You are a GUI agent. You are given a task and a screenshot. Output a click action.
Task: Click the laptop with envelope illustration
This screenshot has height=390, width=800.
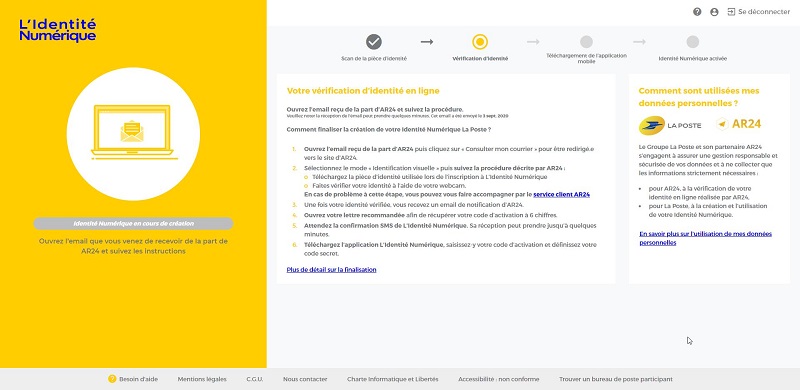134,133
